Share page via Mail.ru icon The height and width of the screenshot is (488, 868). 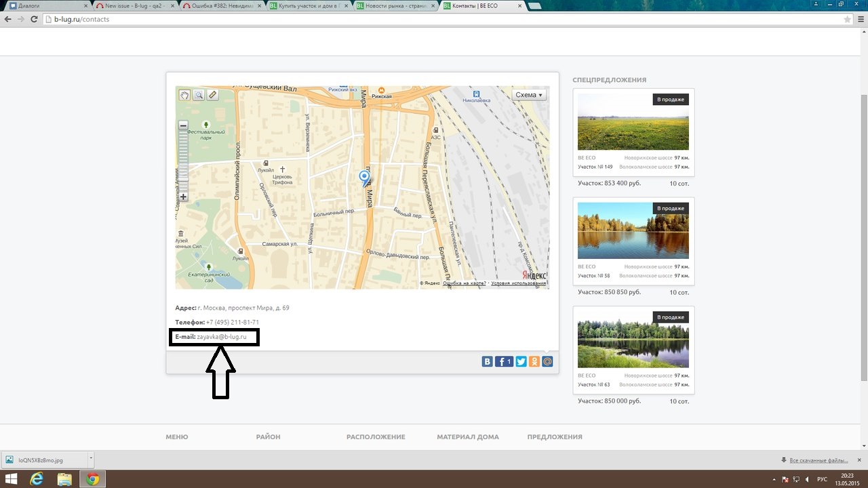[x=547, y=362]
